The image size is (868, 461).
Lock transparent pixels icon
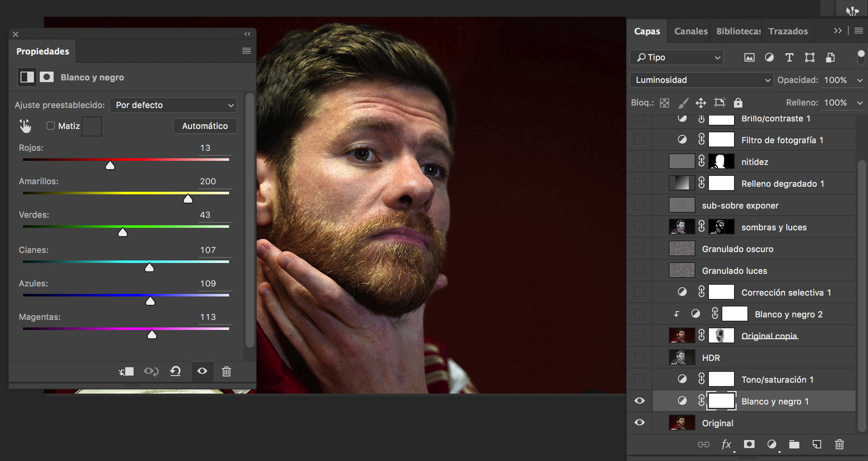[665, 103]
